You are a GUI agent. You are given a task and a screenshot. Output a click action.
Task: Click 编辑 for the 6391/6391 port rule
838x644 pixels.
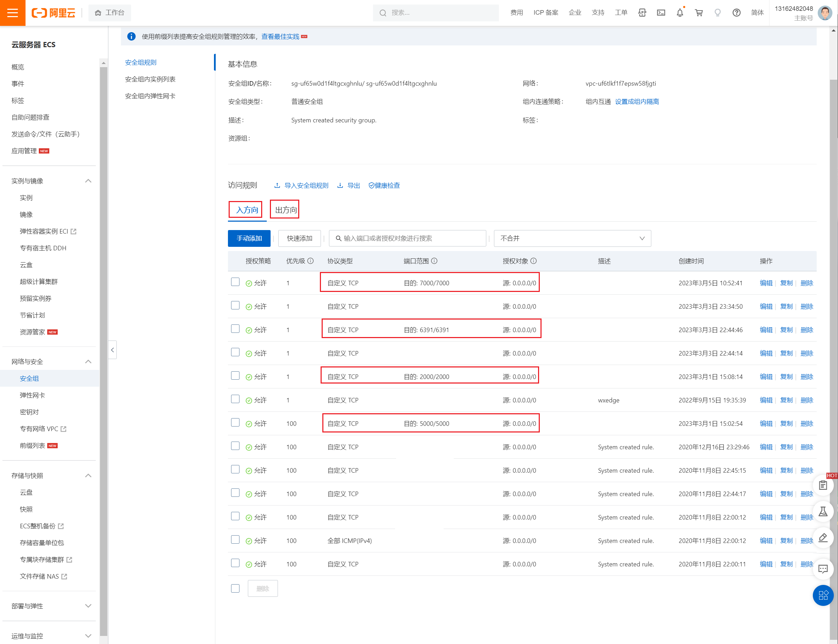click(x=766, y=330)
